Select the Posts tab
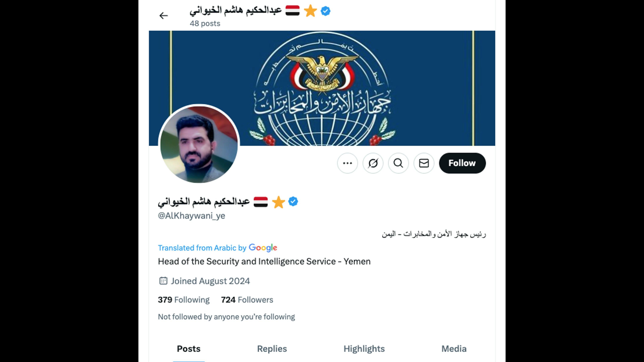The height and width of the screenshot is (362, 644). click(189, 349)
